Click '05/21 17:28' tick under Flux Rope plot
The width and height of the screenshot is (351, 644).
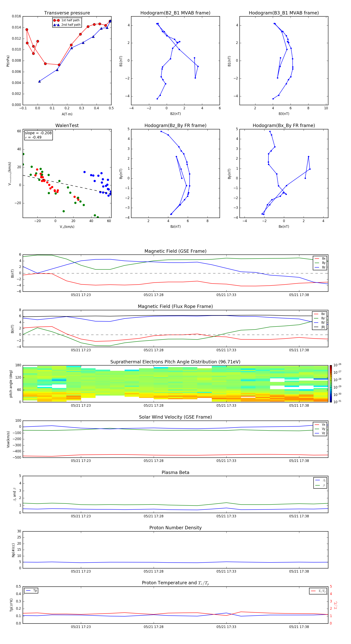coord(153,350)
